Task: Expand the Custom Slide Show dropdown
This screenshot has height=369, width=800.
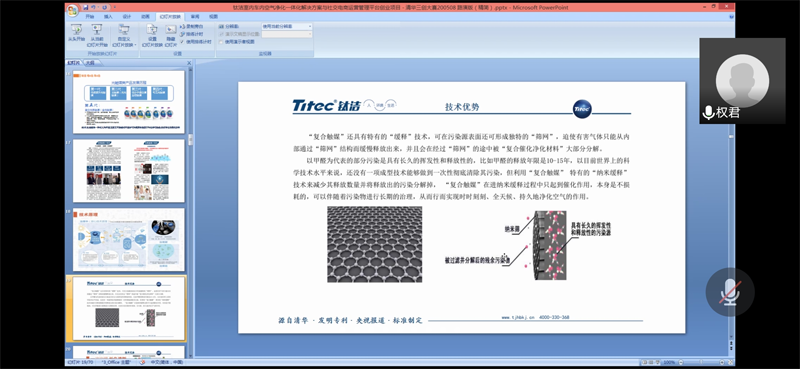Action: tap(123, 34)
